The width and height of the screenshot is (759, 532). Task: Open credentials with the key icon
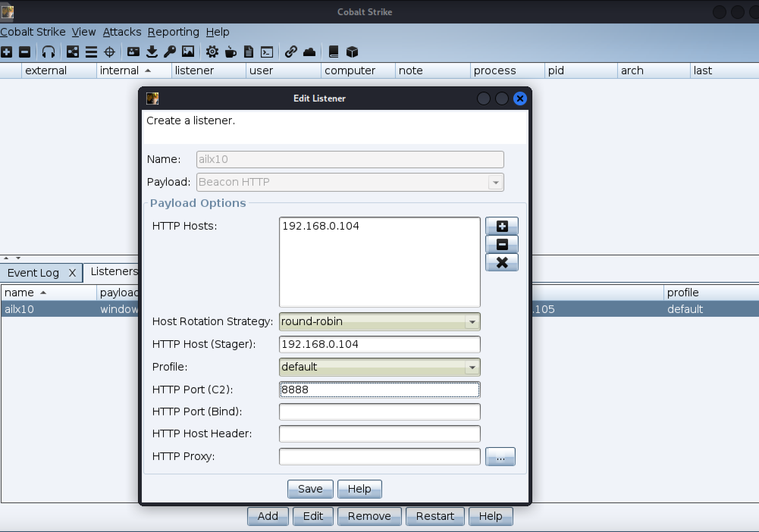pos(169,52)
